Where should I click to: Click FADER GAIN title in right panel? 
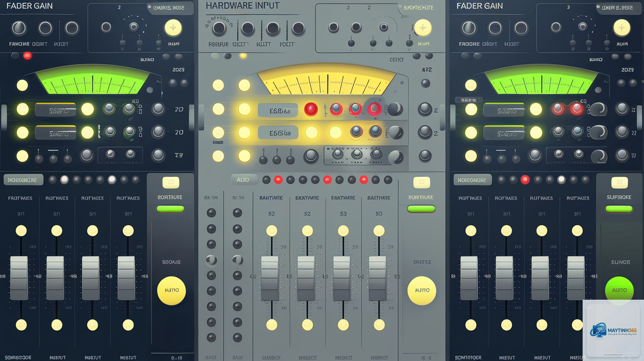(x=480, y=6)
